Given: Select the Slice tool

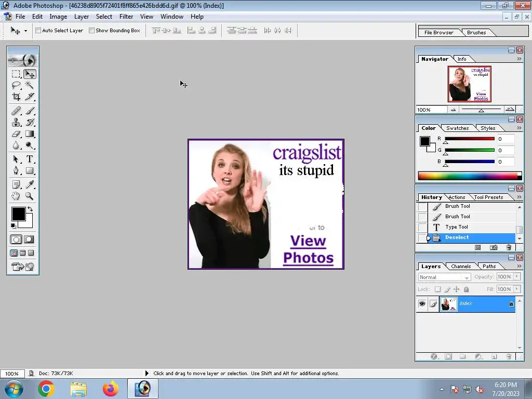Looking at the screenshot, I should tap(30, 97).
